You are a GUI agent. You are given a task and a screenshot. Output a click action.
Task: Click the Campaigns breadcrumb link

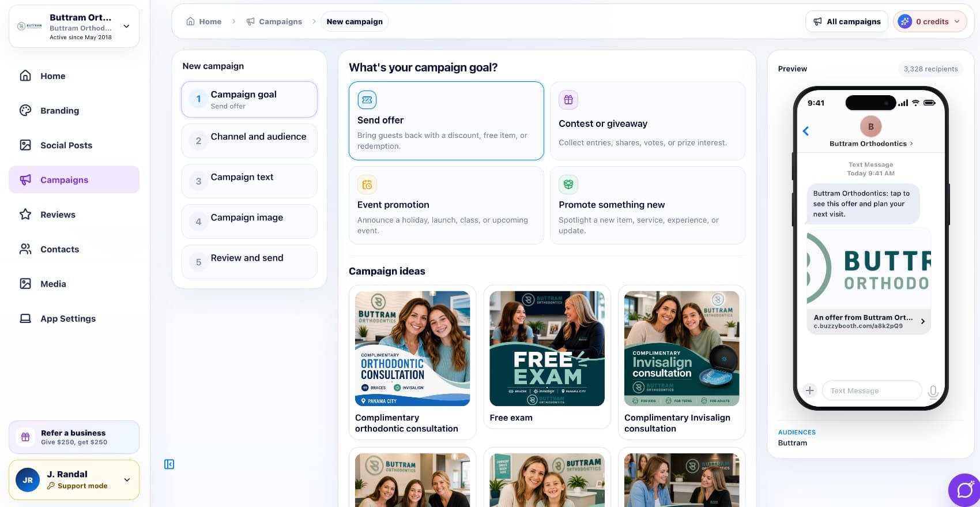click(274, 21)
